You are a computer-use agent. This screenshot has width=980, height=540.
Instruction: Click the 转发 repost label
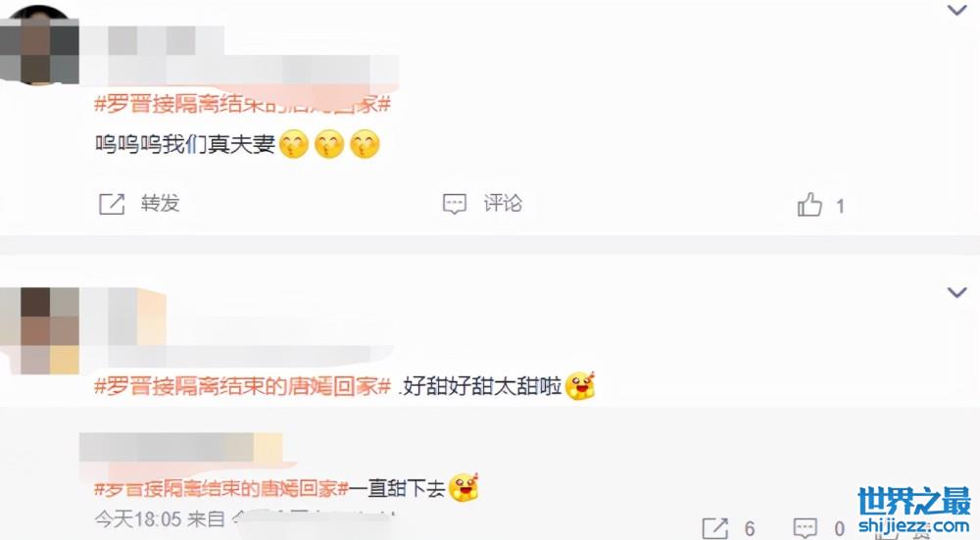point(160,204)
